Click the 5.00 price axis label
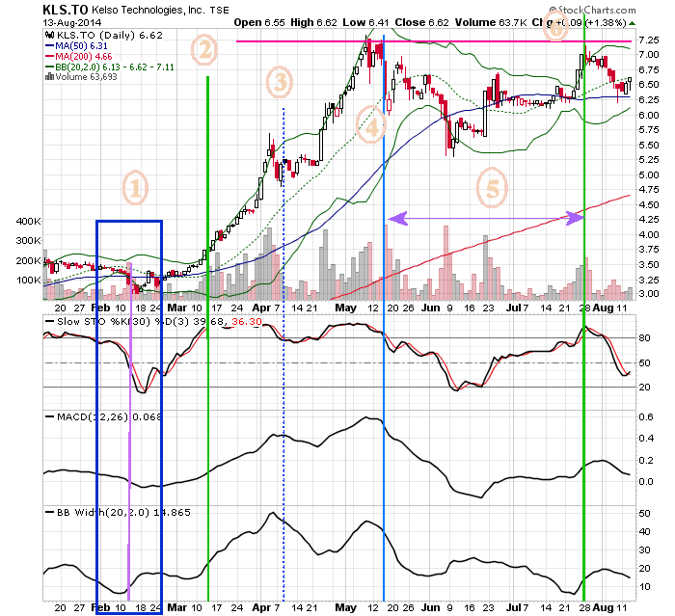Image resolution: width=675 pixels, height=616 pixels. pyautogui.click(x=649, y=174)
